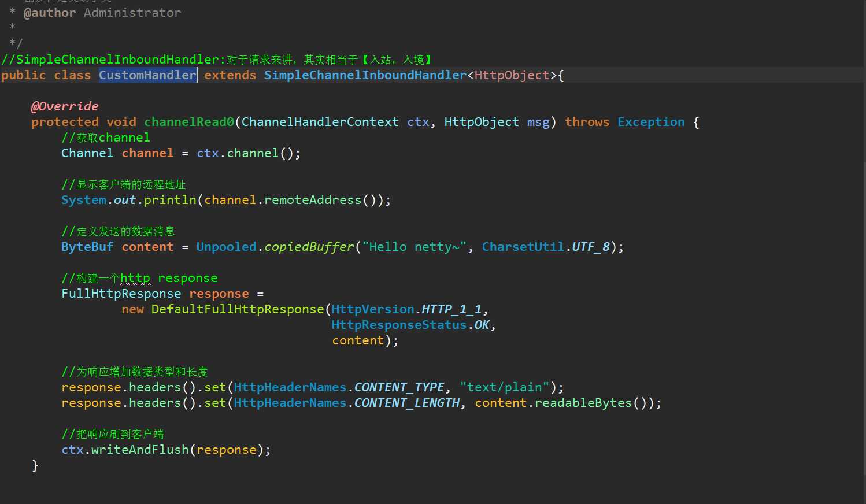Viewport: 866px width, 504px height.
Task: Click the '//获取channel' comment
Action: tap(106, 138)
